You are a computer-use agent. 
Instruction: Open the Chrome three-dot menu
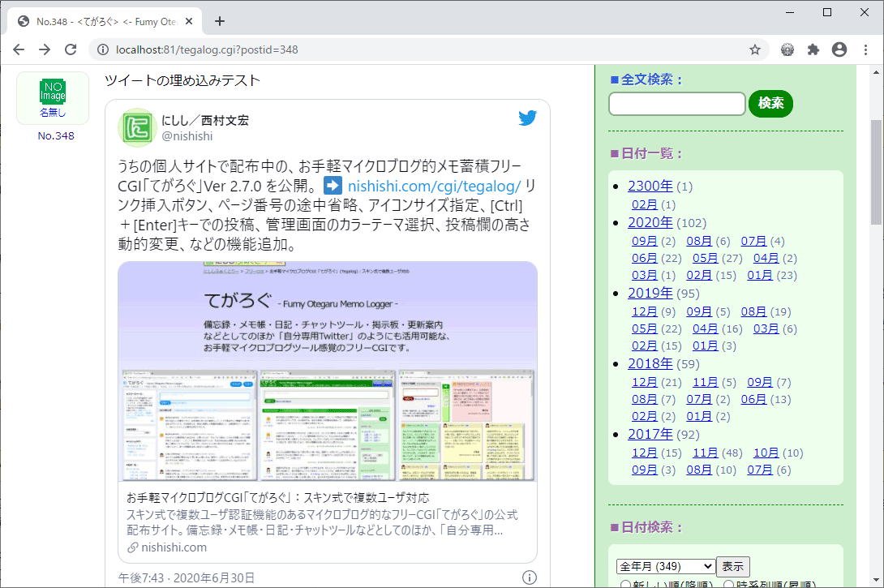(x=865, y=49)
